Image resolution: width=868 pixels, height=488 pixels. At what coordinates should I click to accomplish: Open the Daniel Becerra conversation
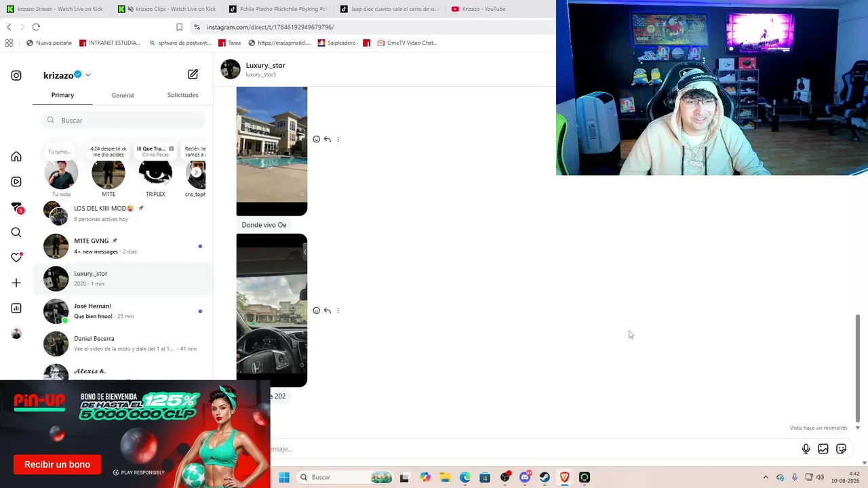pos(123,344)
